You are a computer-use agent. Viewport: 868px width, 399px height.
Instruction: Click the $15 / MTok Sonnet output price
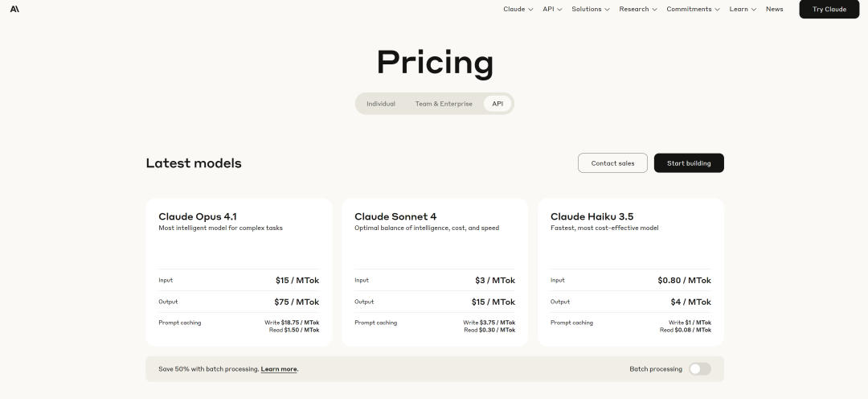tap(493, 302)
